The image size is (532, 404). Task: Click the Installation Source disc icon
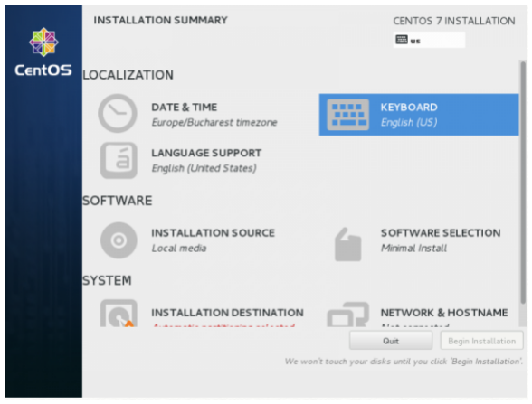(119, 240)
